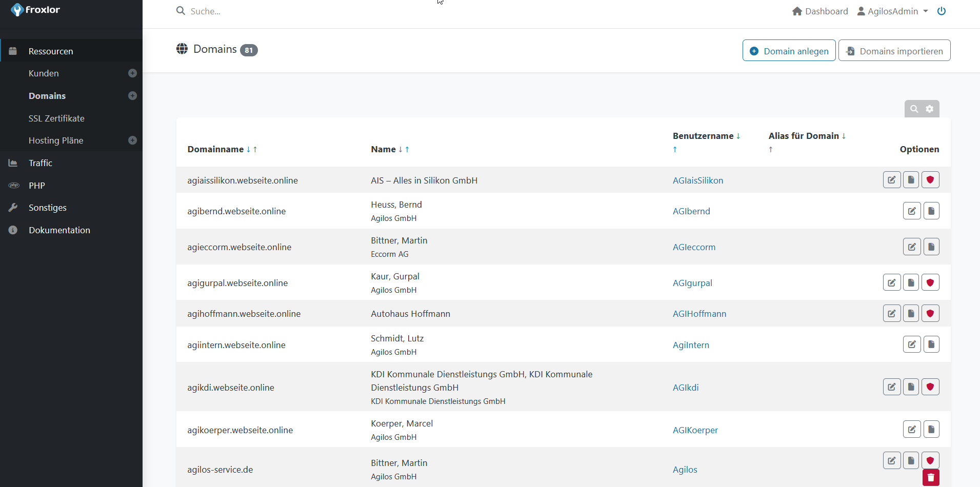Open the AGIHoffmann user link
The height and width of the screenshot is (487, 980).
point(699,314)
